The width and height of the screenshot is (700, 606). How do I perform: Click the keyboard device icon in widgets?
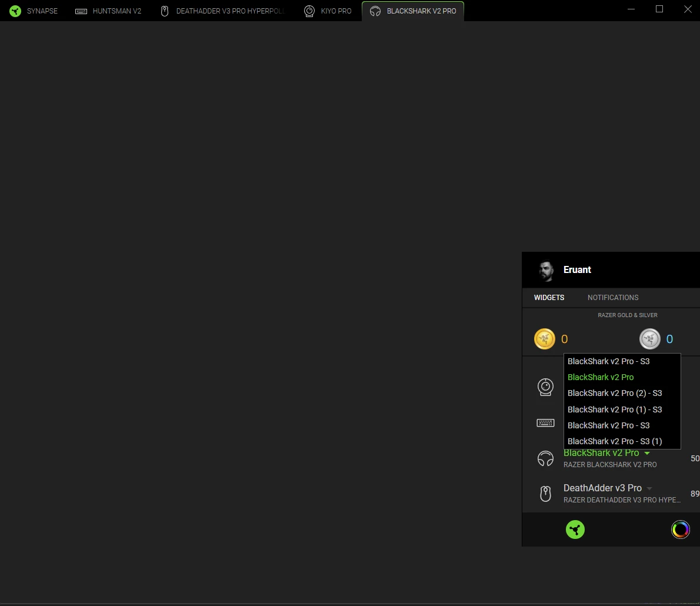[545, 423]
